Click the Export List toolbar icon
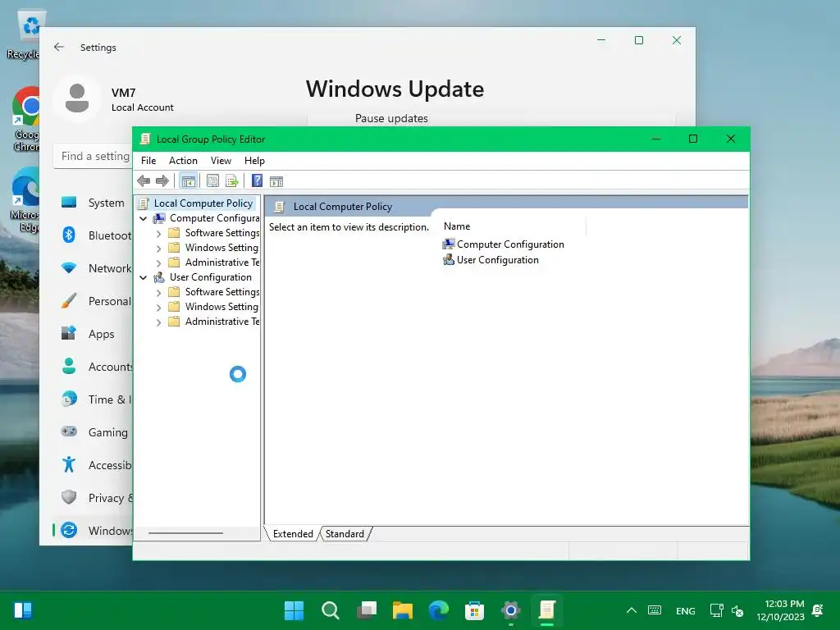840x630 pixels. tap(232, 181)
